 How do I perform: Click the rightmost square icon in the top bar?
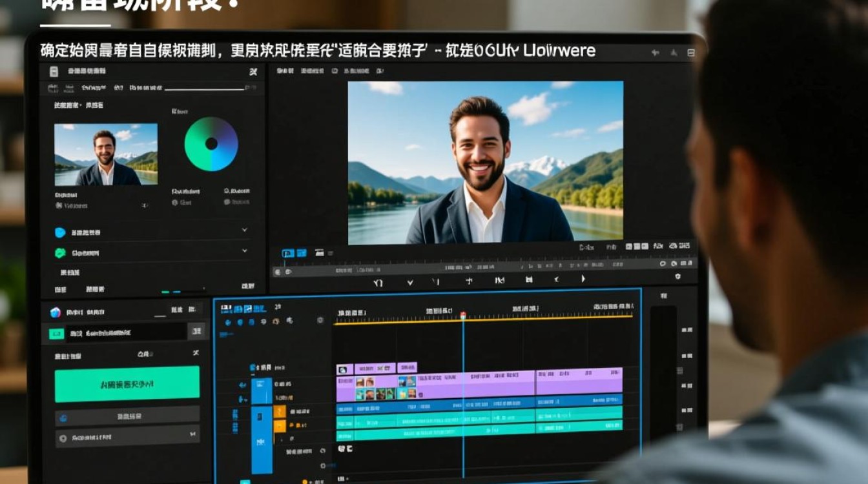[691, 53]
